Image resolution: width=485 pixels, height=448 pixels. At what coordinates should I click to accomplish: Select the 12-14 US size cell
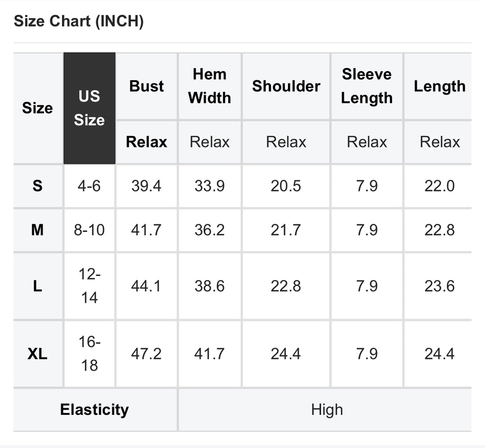[89, 286]
